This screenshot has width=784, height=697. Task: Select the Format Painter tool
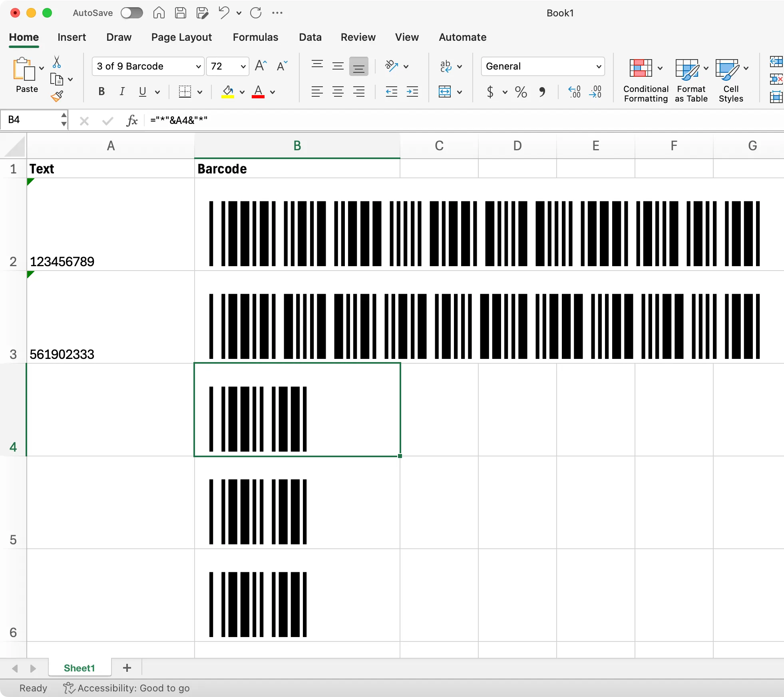point(57,96)
